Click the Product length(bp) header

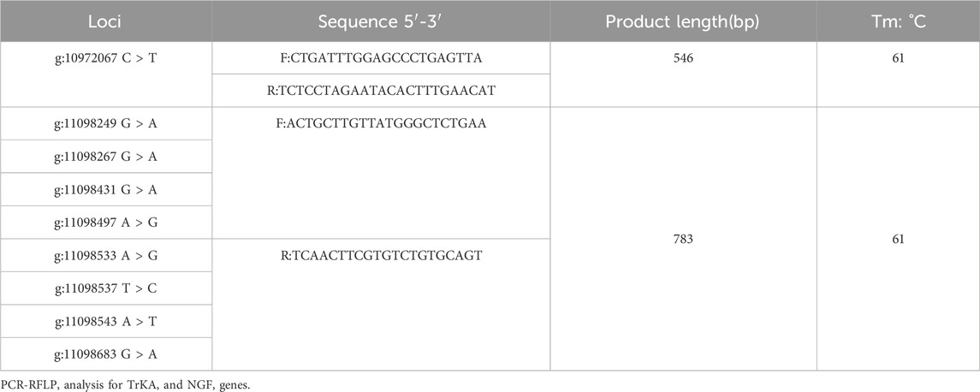683,21
